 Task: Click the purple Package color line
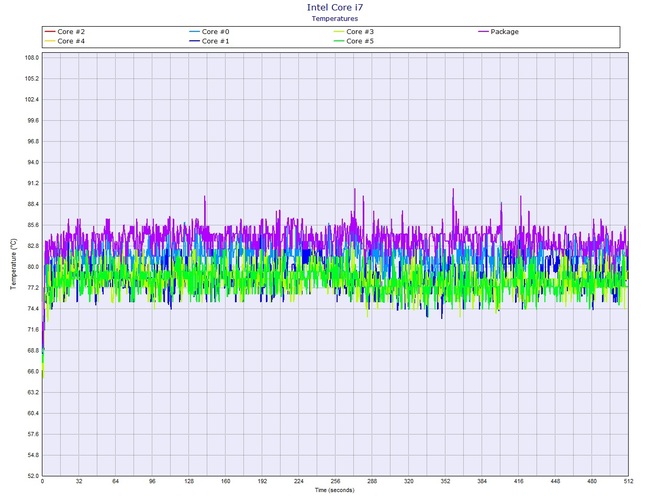483,32
